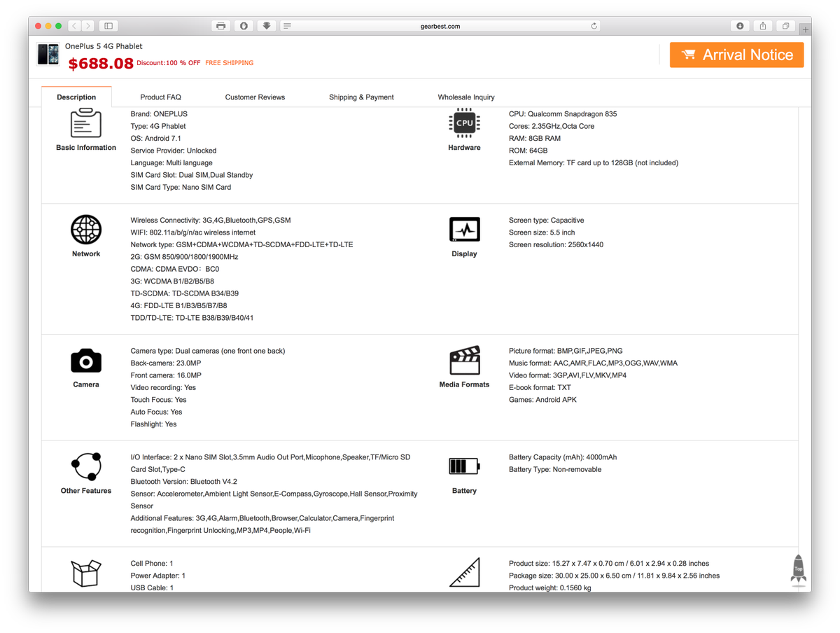The image size is (840, 633).
Task: Go back with Safari back arrow
Action: coord(74,26)
